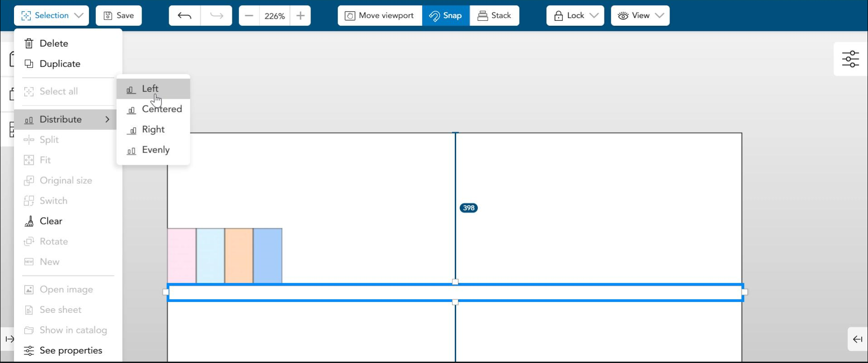The image size is (868, 363).
Task: Click the New menu entry
Action: pos(68,262)
